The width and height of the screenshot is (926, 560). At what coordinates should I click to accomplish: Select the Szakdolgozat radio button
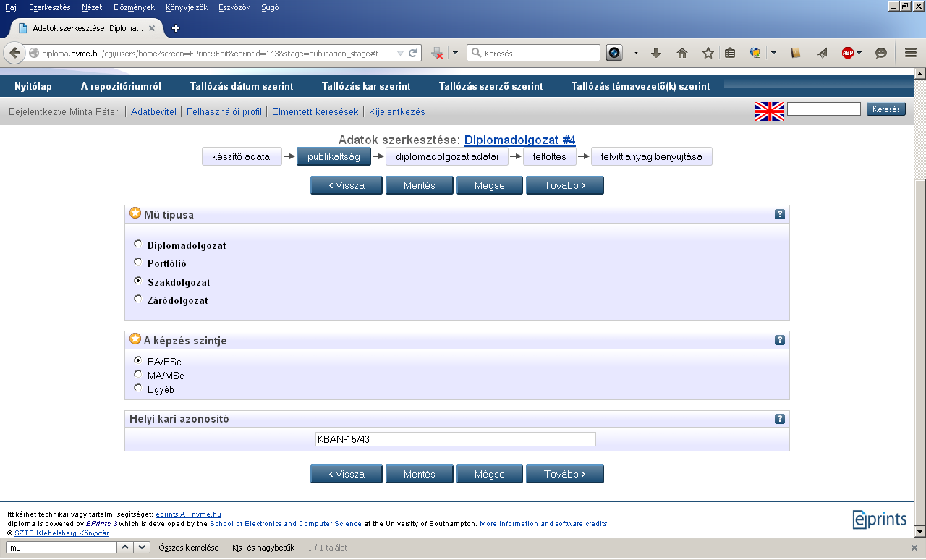point(138,281)
